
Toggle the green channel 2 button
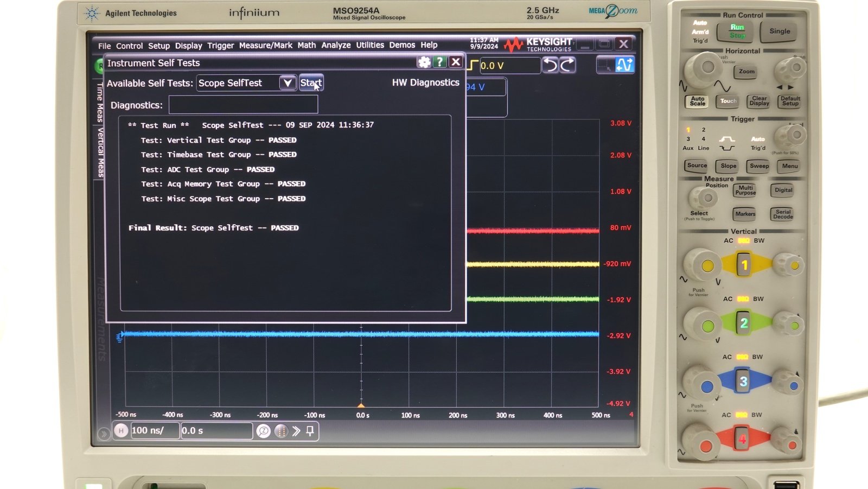point(744,323)
